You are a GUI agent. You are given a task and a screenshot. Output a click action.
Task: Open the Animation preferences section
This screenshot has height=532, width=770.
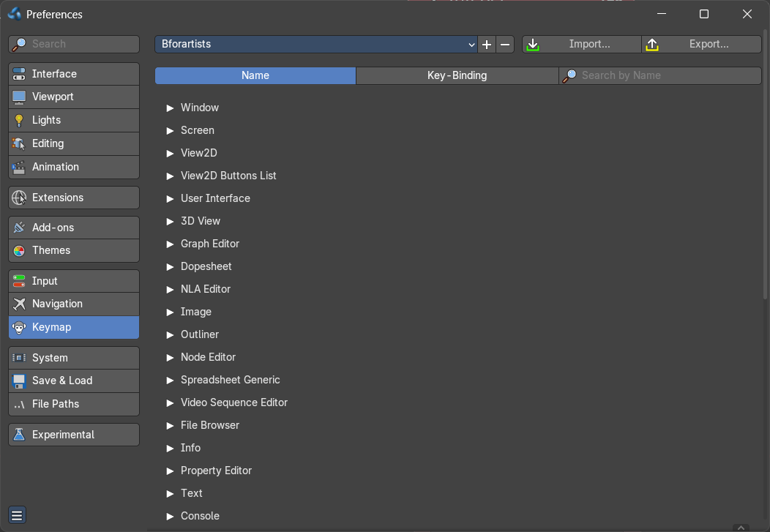coord(74,167)
